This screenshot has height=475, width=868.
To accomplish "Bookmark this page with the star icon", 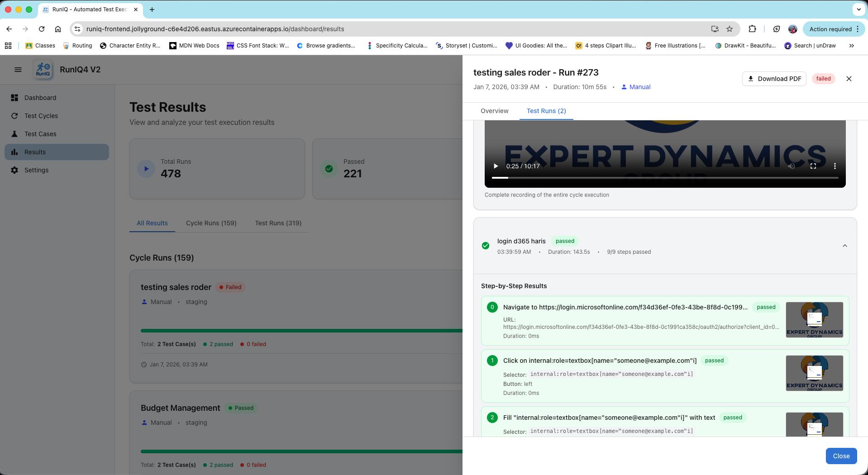I will (x=730, y=29).
